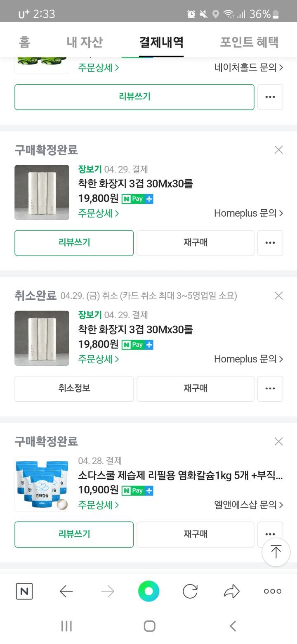Image resolution: width=297 pixels, height=644 pixels.
Task: Open the browser three-circle more menu
Action: (x=272, y=592)
